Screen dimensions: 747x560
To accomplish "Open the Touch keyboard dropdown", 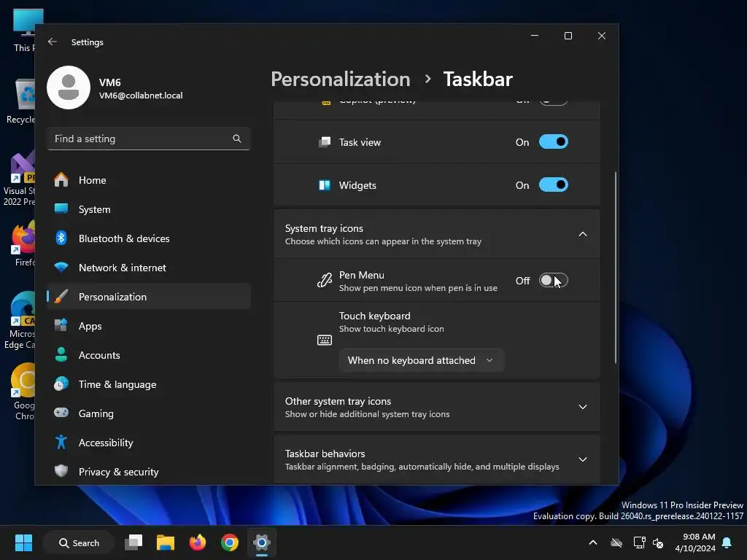I will [x=421, y=360].
